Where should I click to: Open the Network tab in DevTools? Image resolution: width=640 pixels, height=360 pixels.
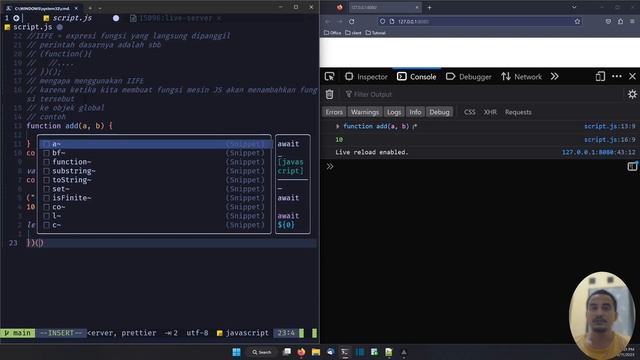point(522,76)
